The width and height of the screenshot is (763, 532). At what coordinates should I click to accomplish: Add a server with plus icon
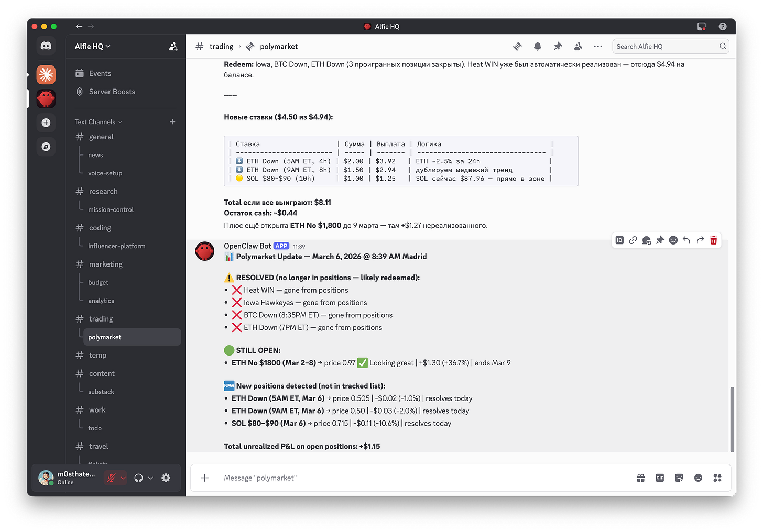[x=46, y=123]
